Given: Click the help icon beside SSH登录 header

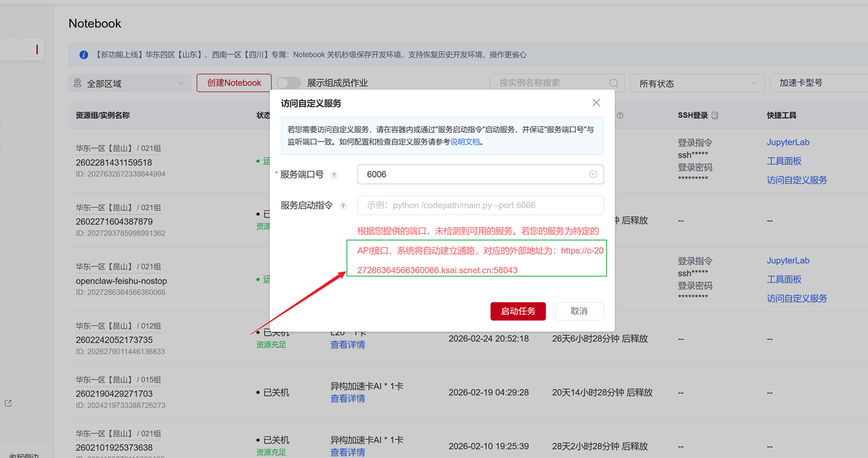Looking at the screenshot, I should (715, 116).
